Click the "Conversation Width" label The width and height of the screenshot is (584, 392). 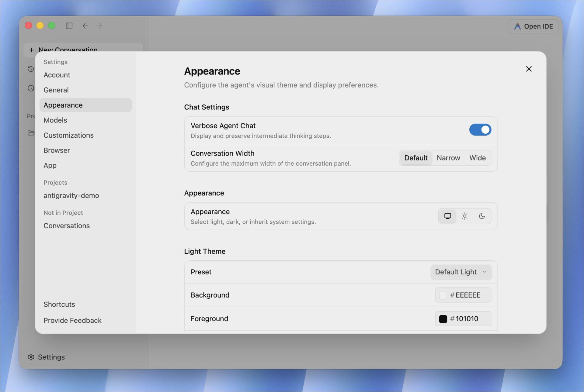[222, 153]
